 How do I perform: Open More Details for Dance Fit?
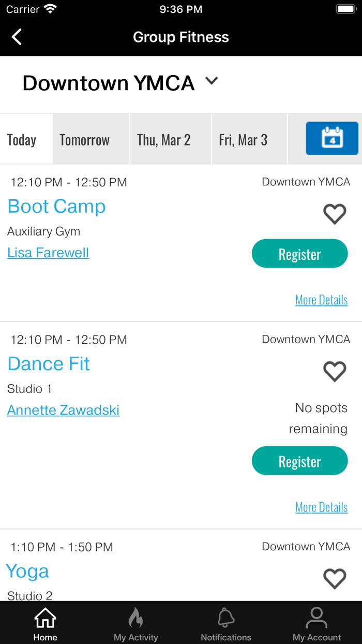(x=321, y=507)
